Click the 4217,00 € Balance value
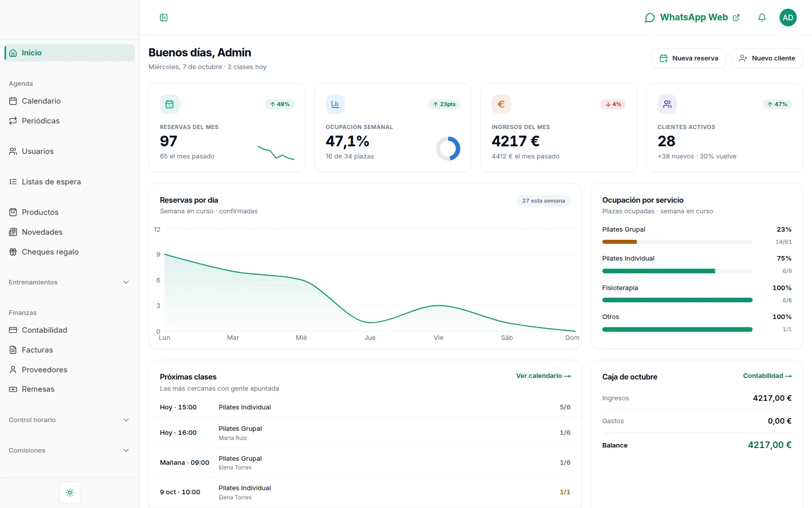 (769, 445)
